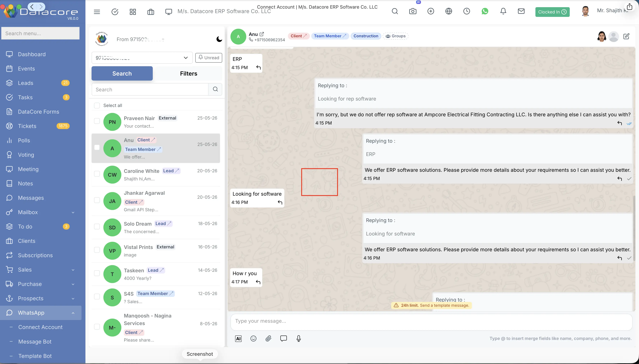
Task: Check the checkbox for S4S
Action: [97, 297]
